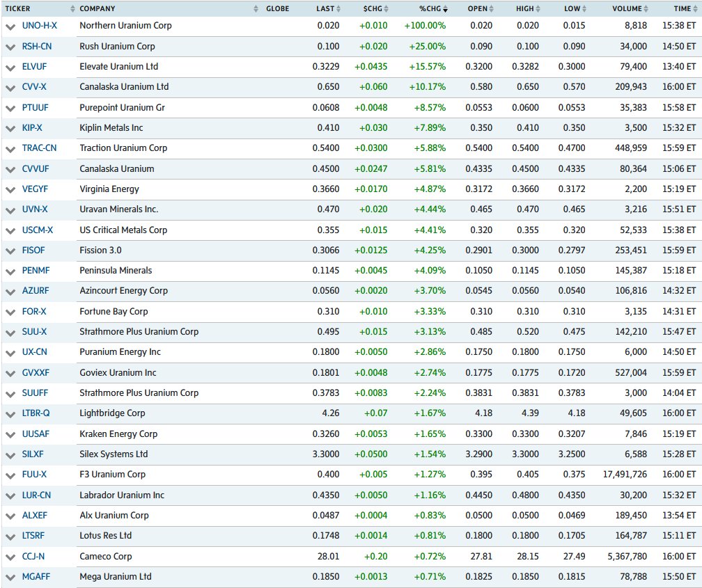Open the SUUFF ticker link
This screenshot has width=702, height=588.
click(x=35, y=393)
